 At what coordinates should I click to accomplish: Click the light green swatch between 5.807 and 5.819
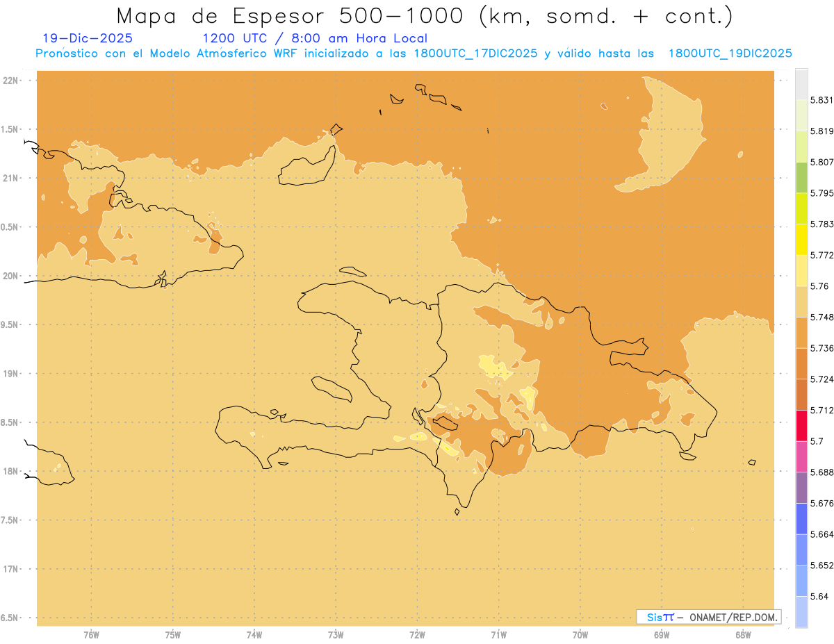point(801,147)
